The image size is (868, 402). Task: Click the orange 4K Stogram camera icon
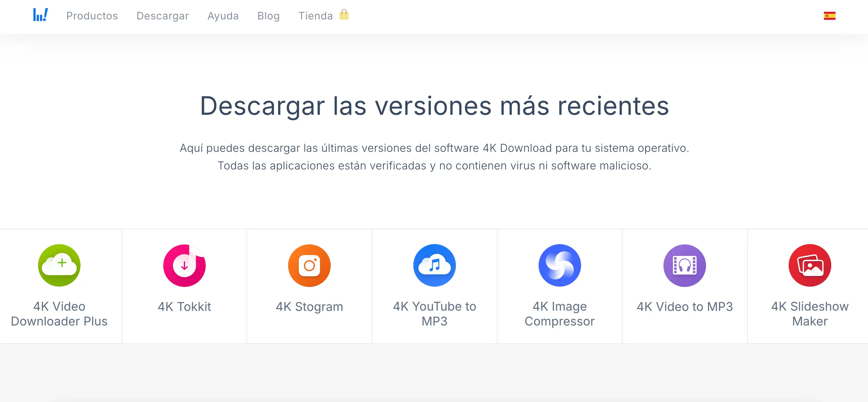point(309,265)
